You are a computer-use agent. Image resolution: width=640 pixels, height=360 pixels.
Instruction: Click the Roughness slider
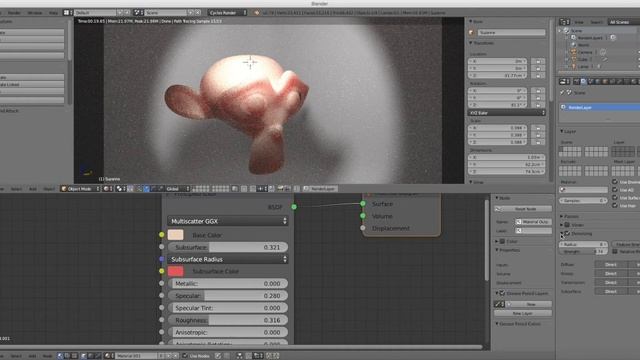pyautogui.click(x=228, y=320)
